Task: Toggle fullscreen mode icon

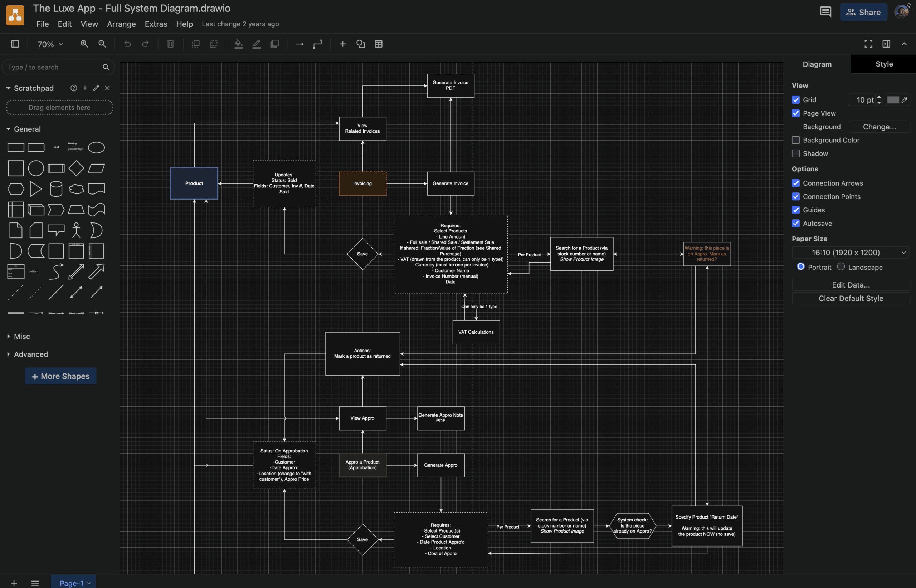Action: [868, 44]
